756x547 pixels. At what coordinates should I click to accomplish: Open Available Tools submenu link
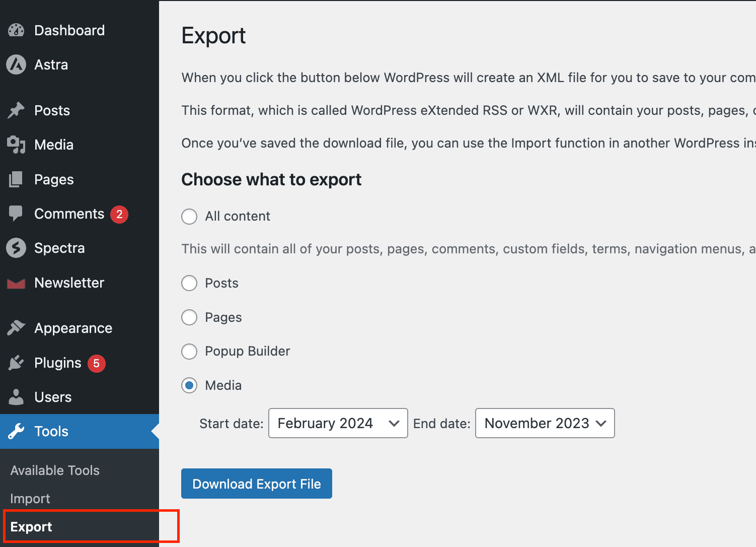click(x=55, y=470)
